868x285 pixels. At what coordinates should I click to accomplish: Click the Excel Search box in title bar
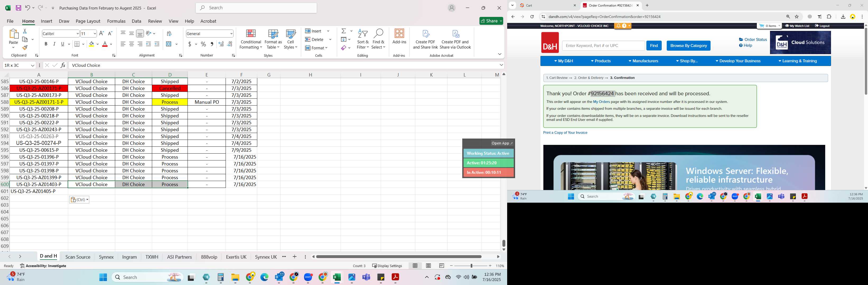click(x=256, y=8)
